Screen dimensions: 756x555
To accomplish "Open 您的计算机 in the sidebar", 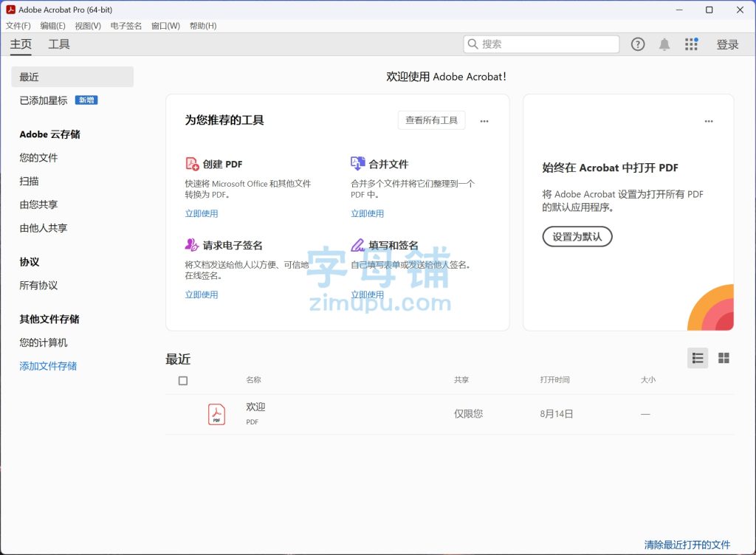I will 44,342.
